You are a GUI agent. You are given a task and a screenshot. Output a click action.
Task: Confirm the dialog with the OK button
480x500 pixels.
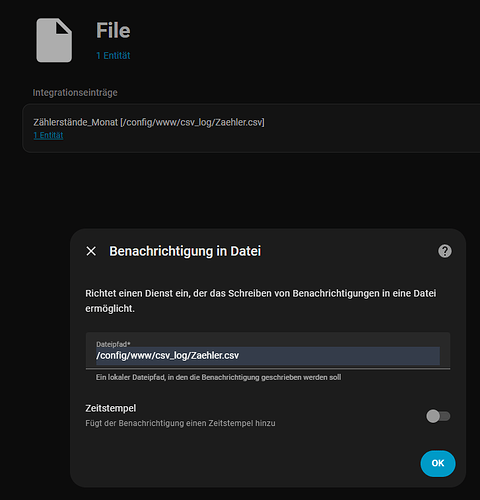click(x=438, y=463)
